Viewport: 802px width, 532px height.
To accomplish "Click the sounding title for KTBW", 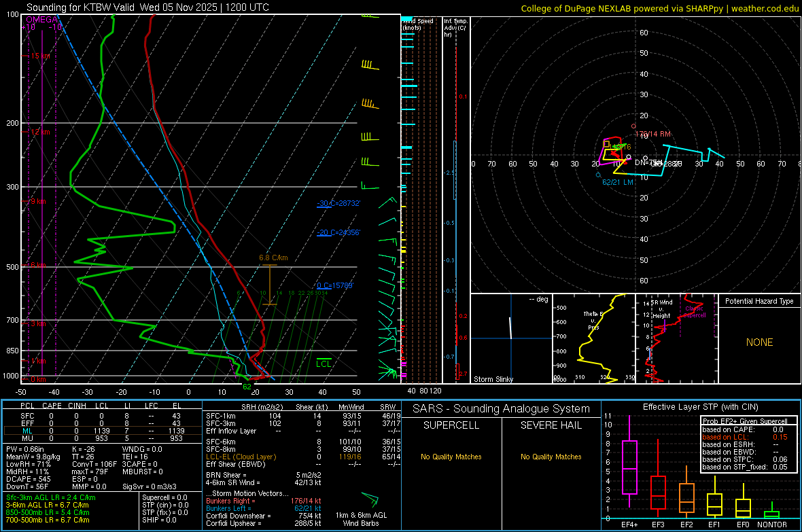I will (147, 7).
